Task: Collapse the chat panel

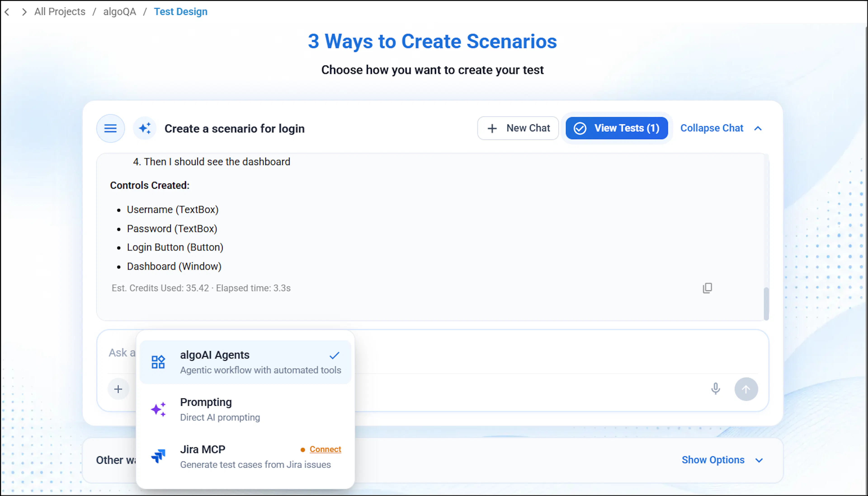Action: [x=721, y=128]
